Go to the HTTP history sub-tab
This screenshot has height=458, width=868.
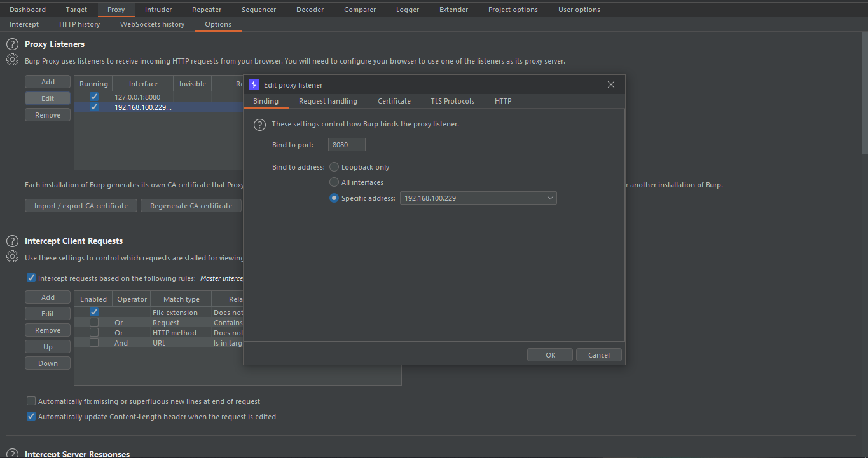pyautogui.click(x=79, y=24)
